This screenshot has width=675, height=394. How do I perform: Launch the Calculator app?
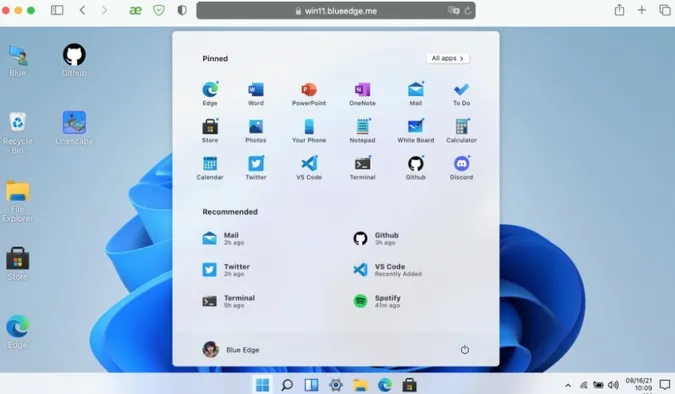pyautogui.click(x=461, y=130)
